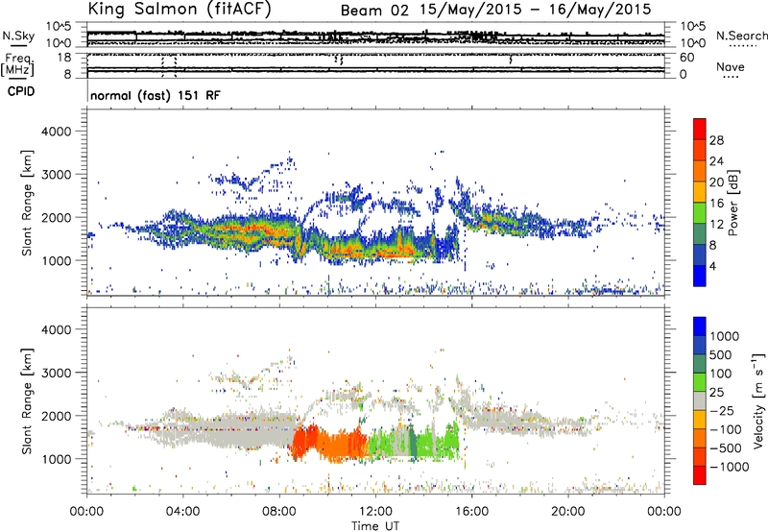Screen dimensions: 768x532
Task: Click "Slant Range [km]" label of velocity panel
Action: click(x=27, y=400)
